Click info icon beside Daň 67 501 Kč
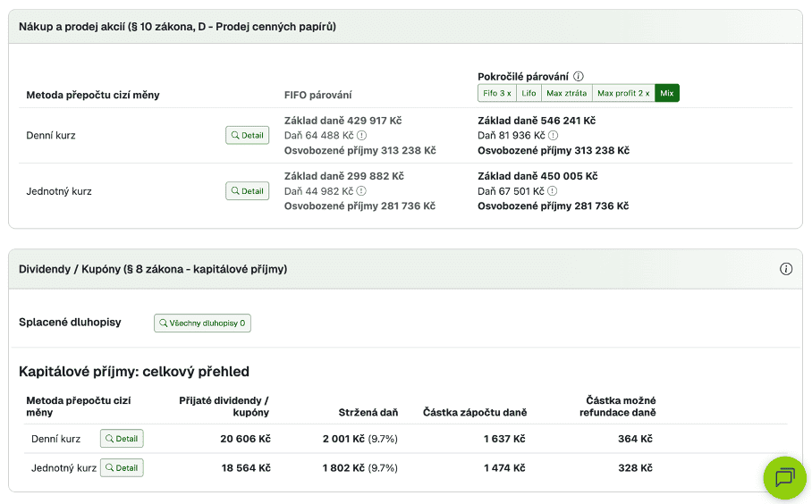This screenshot has height=504, width=812. (x=552, y=191)
